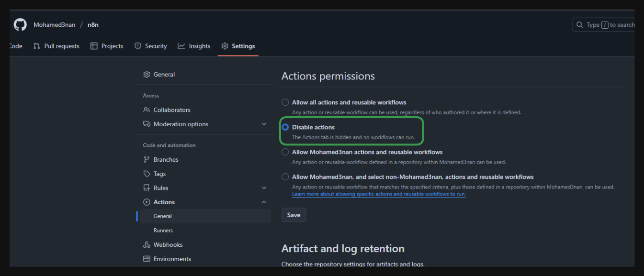This screenshot has width=644, height=276.
Task: Click the Projects table icon
Action: pos(94,46)
